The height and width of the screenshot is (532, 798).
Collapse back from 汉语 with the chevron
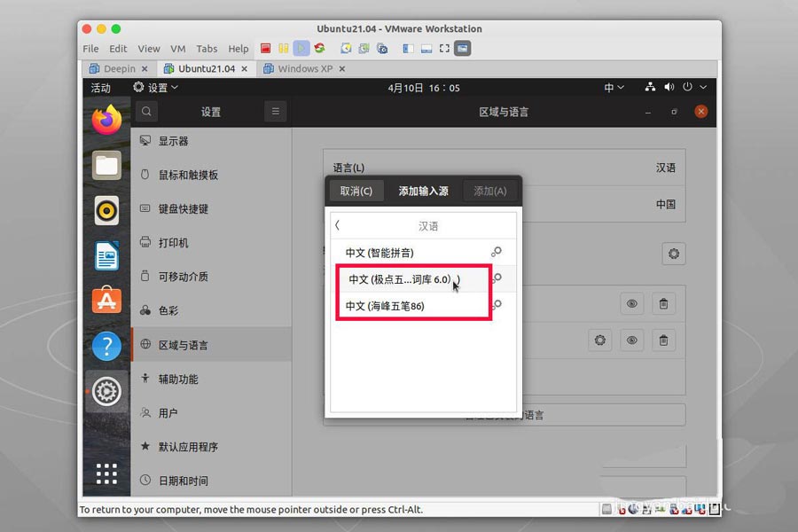337,225
